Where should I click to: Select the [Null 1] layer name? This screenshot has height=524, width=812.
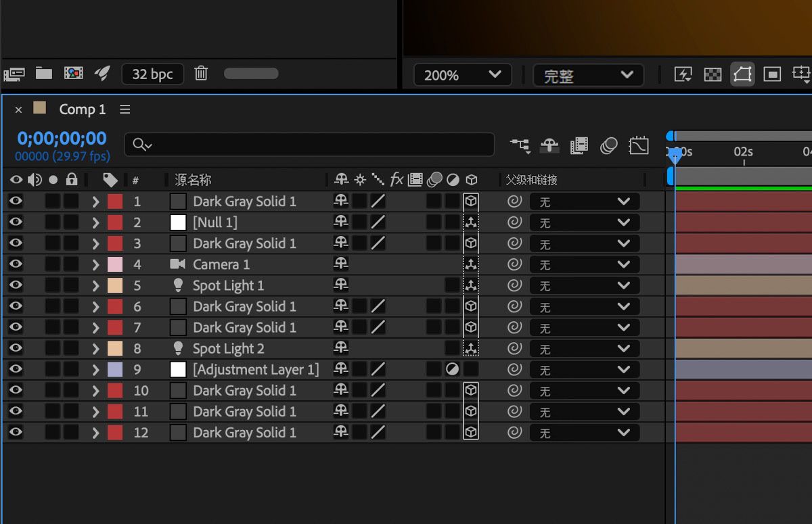coord(215,222)
